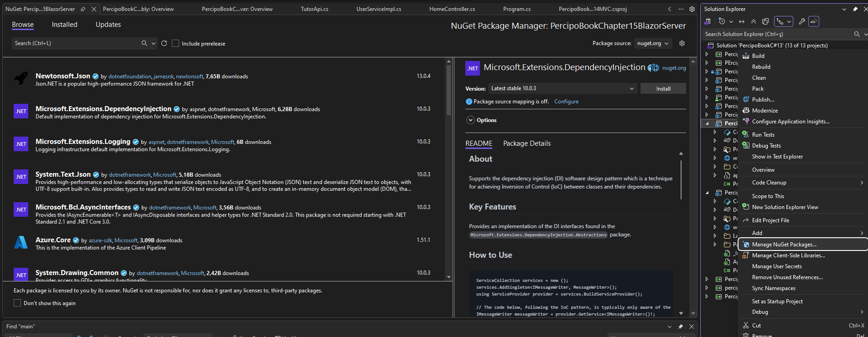The width and height of the screenshot is (868, 337).
Task: Click the info icon beside package source mapping
Action: (x=469, y=102)
